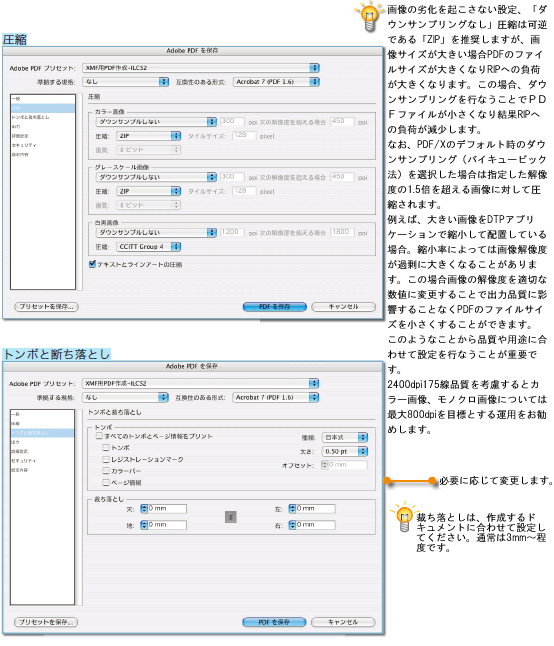The width and height of the screenshot is (554, 646).
Task: Open Acrobat 7 compatibility dropdown in compression dialog
Action: tap(276, 82)
